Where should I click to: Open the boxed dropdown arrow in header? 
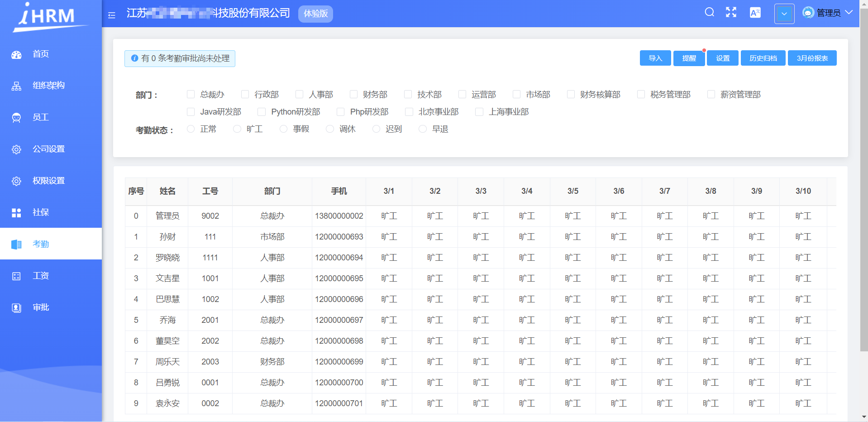pyautogui.click(x=784, y=14)
